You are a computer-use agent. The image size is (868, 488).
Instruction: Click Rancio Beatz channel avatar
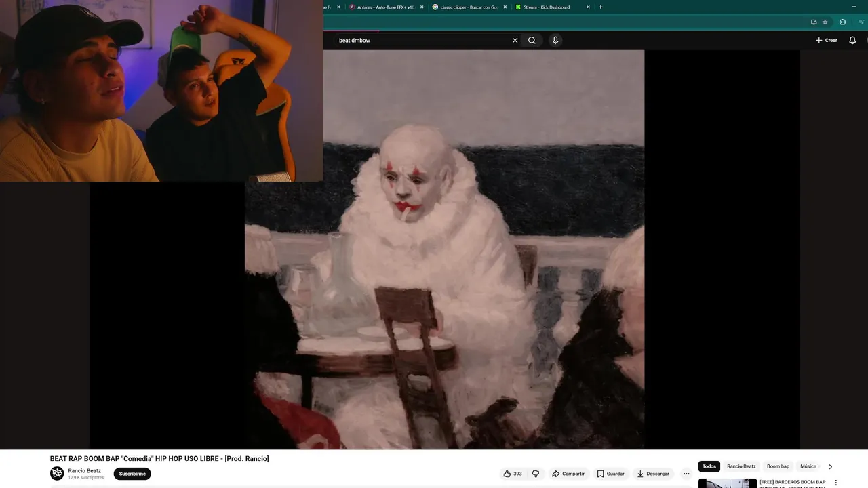click(57, 473)
